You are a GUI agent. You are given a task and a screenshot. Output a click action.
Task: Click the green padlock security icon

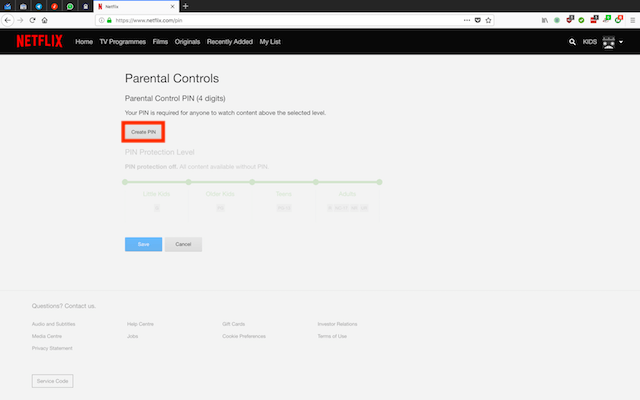109,20
